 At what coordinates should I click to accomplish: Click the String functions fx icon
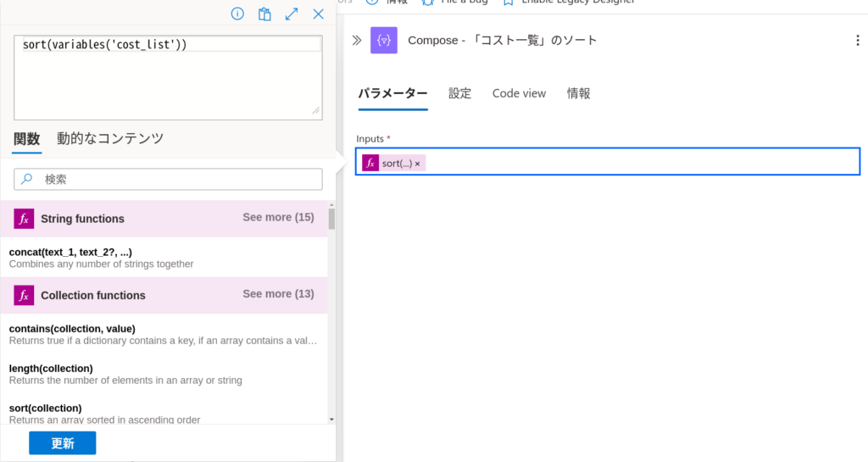click(24, 219)
